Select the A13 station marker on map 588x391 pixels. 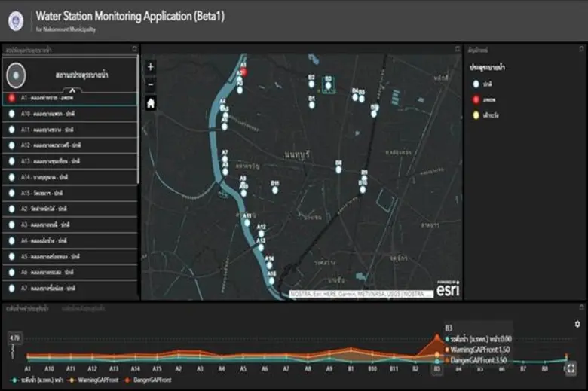click(x=261, y=247)
